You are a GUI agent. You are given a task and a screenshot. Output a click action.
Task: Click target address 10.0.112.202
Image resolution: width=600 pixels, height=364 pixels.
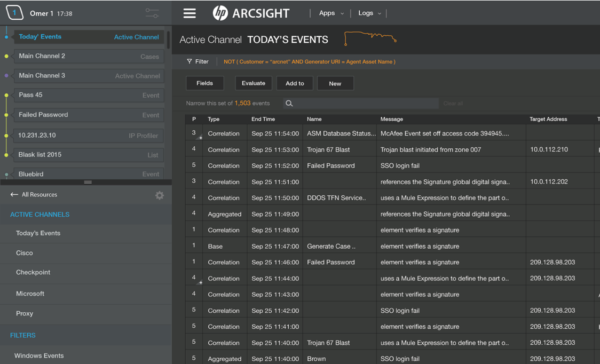(549, 181)
